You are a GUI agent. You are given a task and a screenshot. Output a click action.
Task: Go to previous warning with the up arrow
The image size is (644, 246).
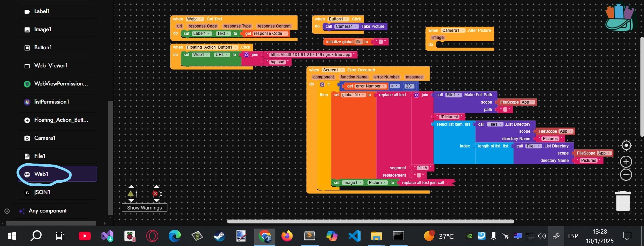click(131, 186)
